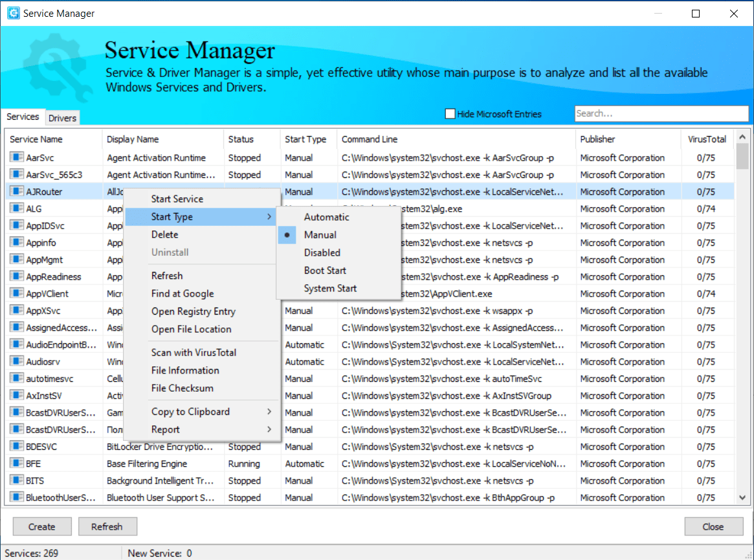Screen dimensions: 754x560
Task: Sort by Start Type column header
Action: pos(309,139)
